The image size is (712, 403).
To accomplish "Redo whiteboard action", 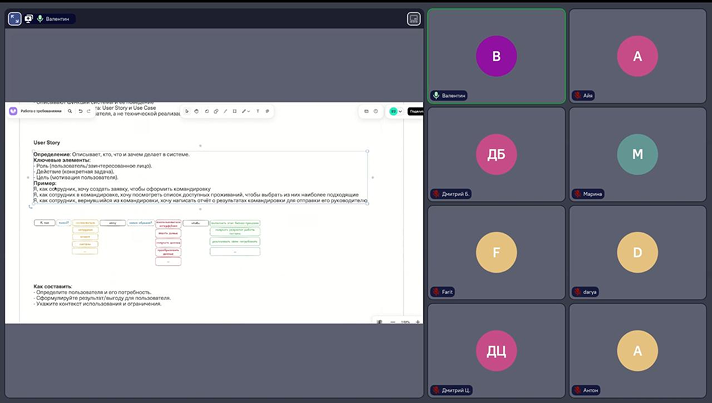I will click(x=89, y=111).
